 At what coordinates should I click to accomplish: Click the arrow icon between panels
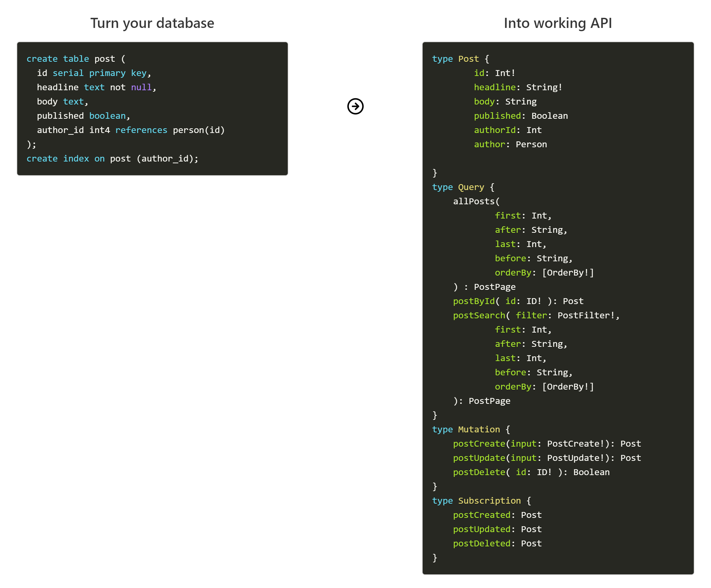click(355, 105)
